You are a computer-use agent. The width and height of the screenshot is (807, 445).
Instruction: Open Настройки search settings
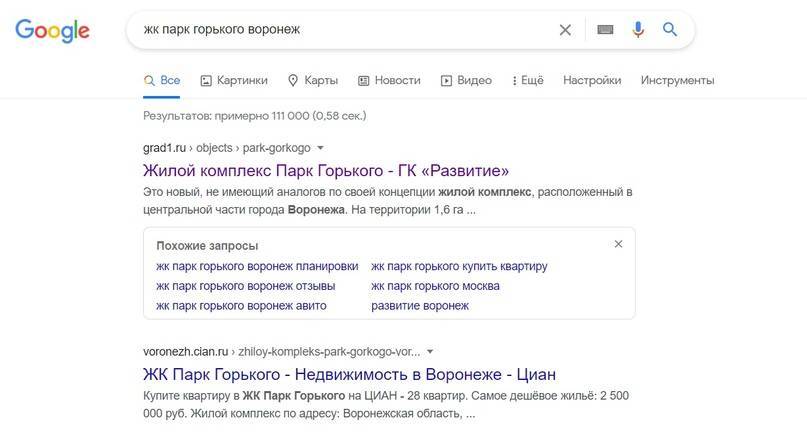click(x=592, y=80)
